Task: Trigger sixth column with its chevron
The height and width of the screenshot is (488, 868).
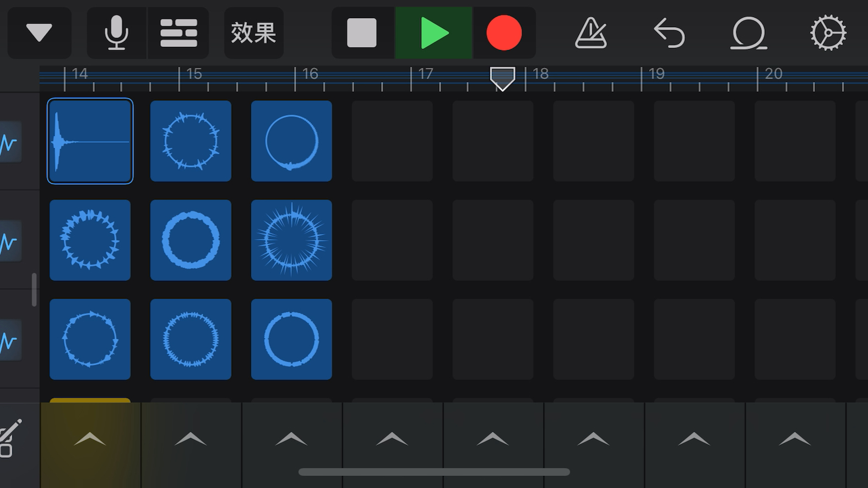Action: [594, 439]
